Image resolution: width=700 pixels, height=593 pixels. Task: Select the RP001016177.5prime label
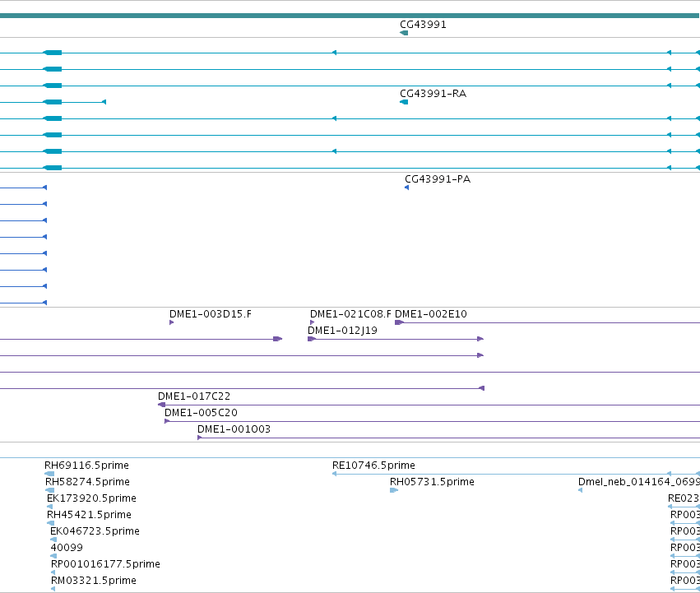click(x=105, y=564)
